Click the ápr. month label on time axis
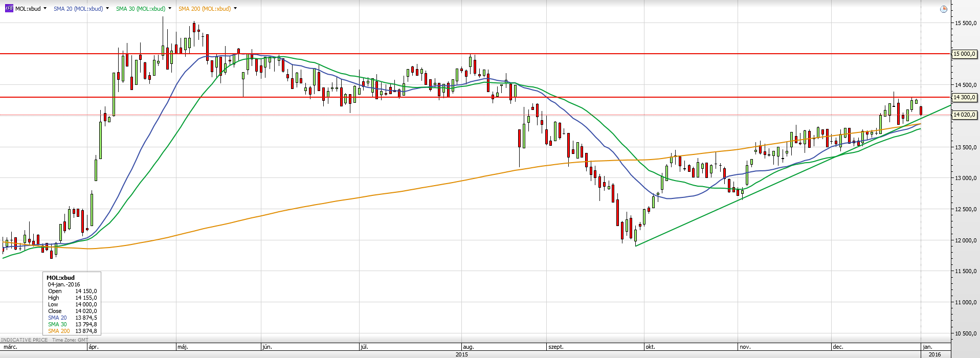The height and width of the screenshot is (358, 980). (94, 347)
